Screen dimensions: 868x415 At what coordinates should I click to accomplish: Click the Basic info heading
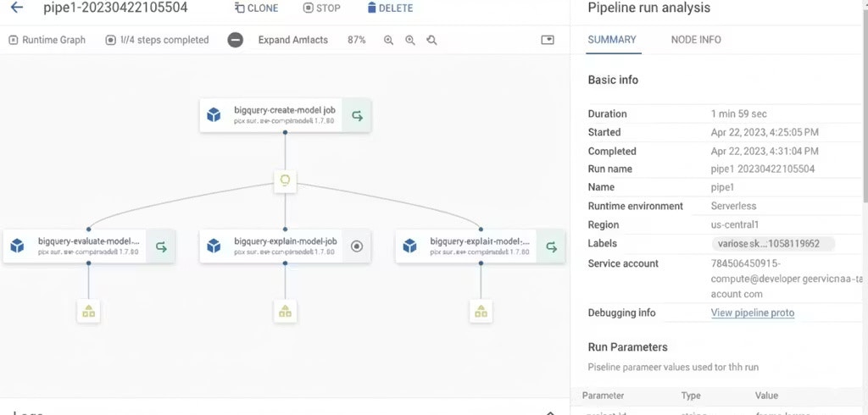pyautogui.click(x=613, y=80)
